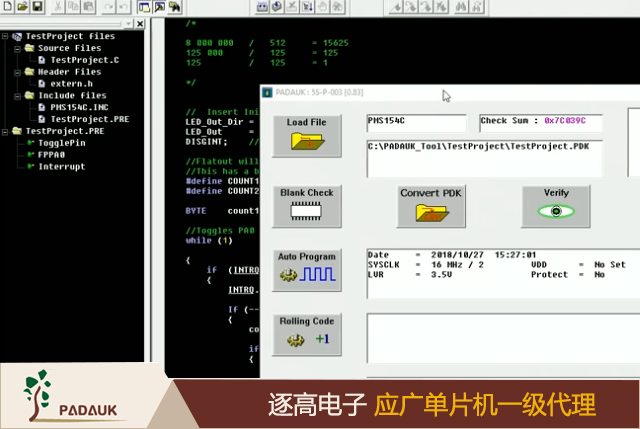Screen dimensions: 640x429
Task: Run Blank Check on the chip
Action: point(306,204)
